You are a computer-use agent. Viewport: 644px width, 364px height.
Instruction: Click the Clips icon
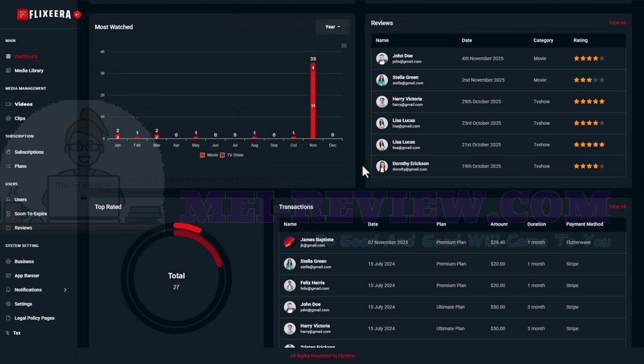coord(8,118)
